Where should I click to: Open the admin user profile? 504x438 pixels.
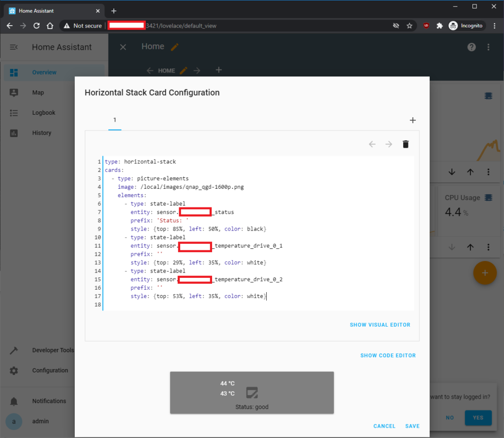click(x=39, y=421)
